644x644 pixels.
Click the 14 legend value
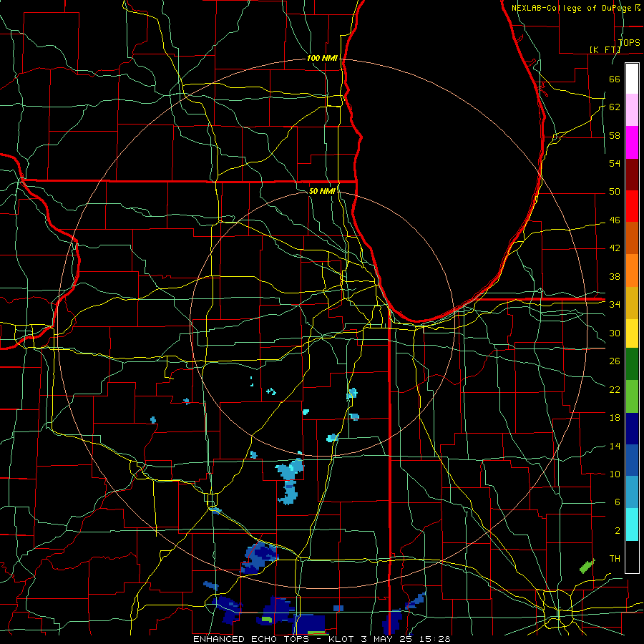pyautogui.click(x=615, y=446)
